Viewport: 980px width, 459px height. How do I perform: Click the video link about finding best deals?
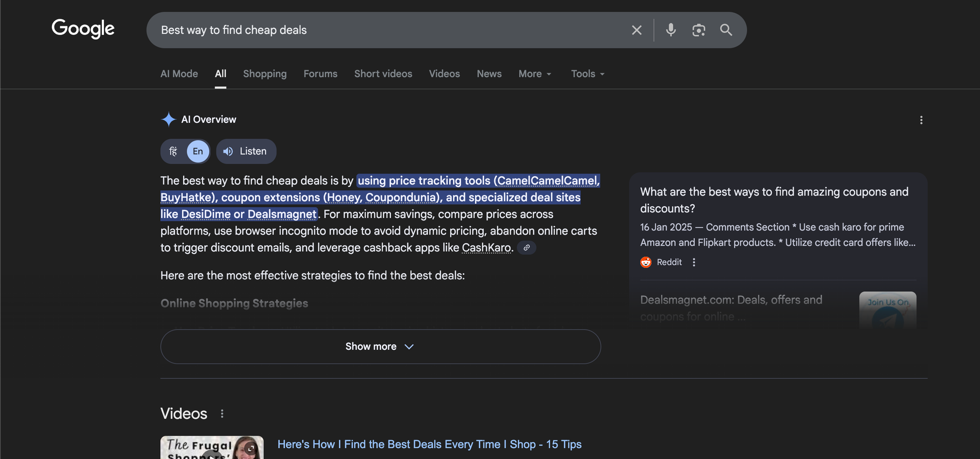[x=429, y=444]
